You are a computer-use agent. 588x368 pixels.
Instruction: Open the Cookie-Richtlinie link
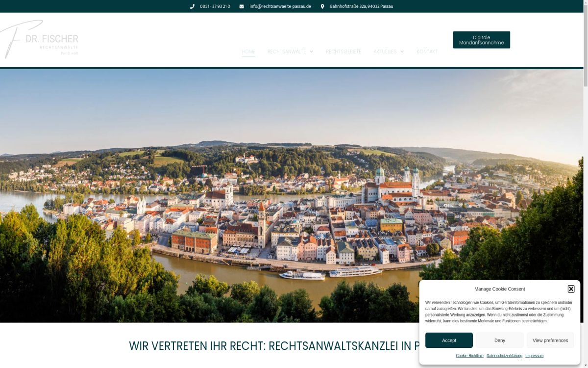[469, 356]
